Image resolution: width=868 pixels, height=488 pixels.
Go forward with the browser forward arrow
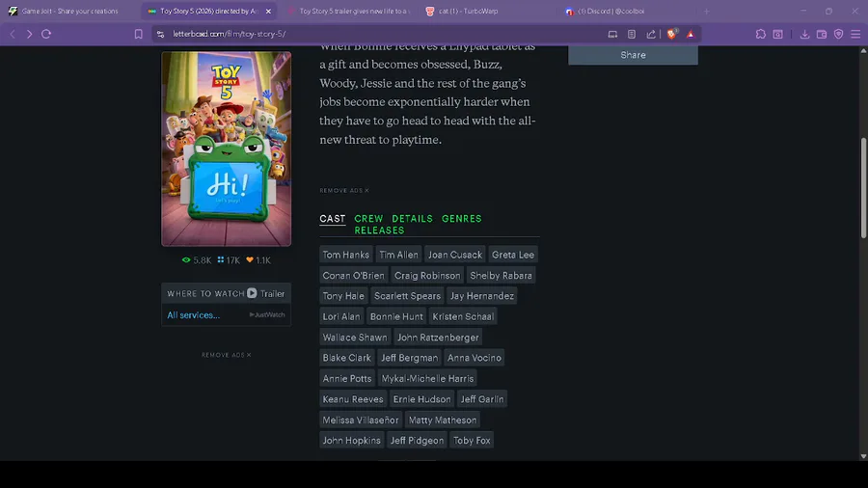pos(29,34)
